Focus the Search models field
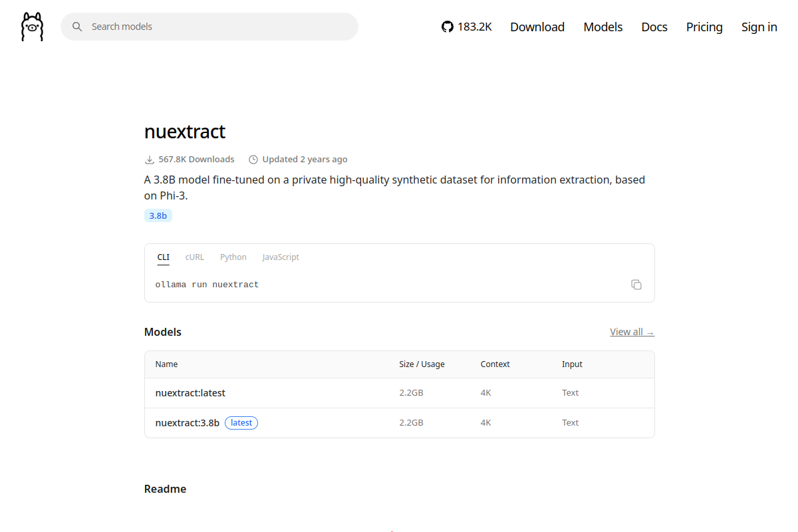 [x=209, y=27]
